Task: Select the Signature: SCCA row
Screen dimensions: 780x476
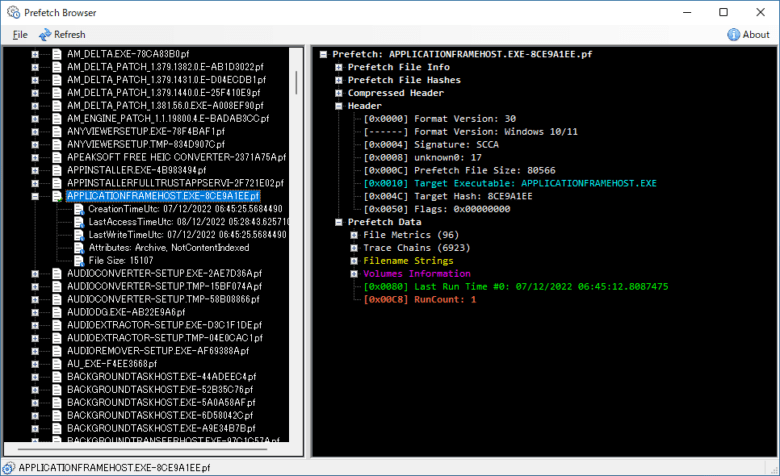Action: coord(431,145)
